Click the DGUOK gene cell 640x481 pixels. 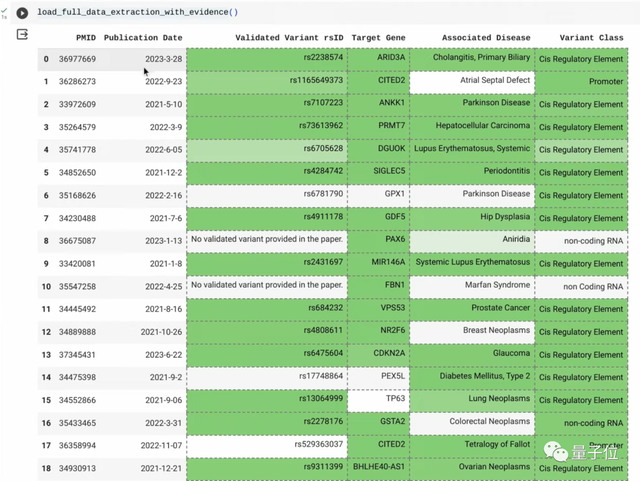click(x=378, y=150)
